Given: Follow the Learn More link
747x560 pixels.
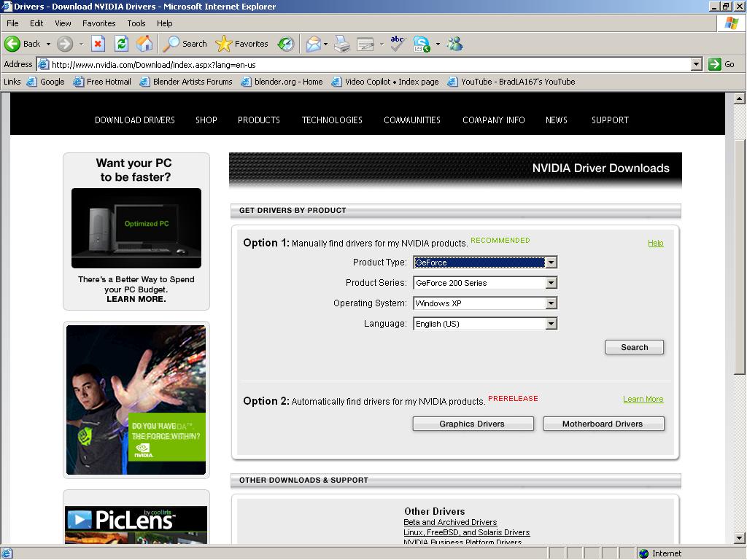Looking at the screenshot, I should click(x=643, y=399).
